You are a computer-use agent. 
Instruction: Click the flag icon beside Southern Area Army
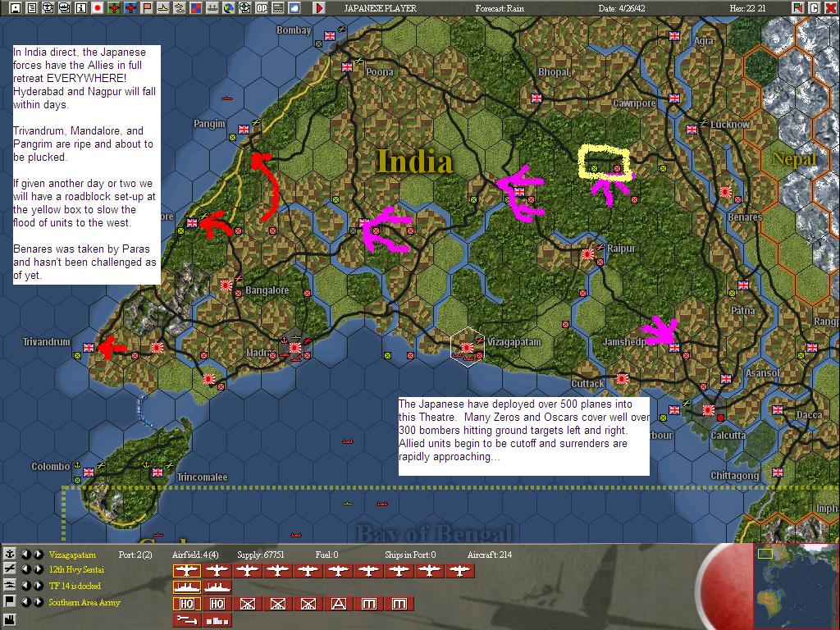tap(9, 601)
